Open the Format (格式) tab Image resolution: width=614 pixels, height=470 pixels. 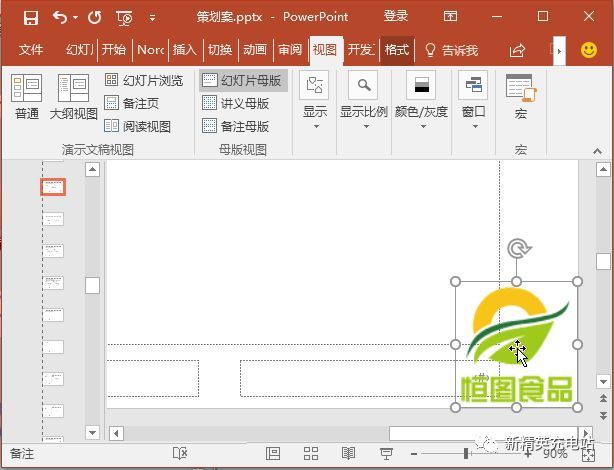(x=397, y=50)
